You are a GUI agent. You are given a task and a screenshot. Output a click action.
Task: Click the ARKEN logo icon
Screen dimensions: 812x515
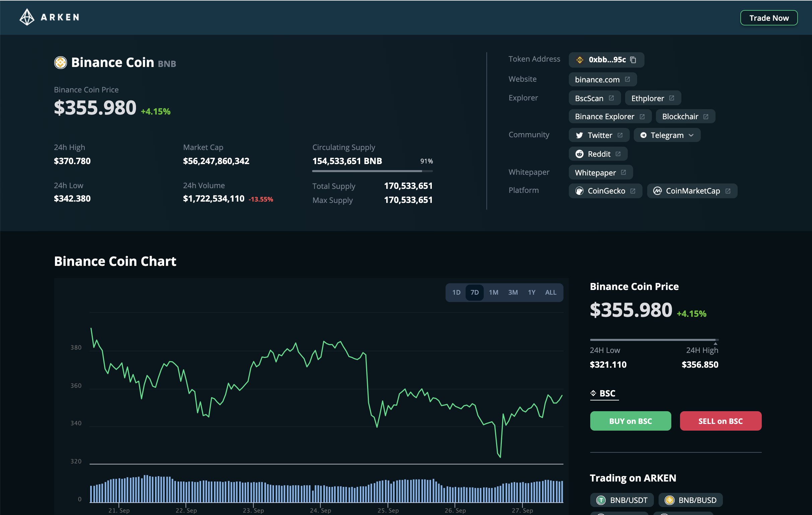coord(27,17)
